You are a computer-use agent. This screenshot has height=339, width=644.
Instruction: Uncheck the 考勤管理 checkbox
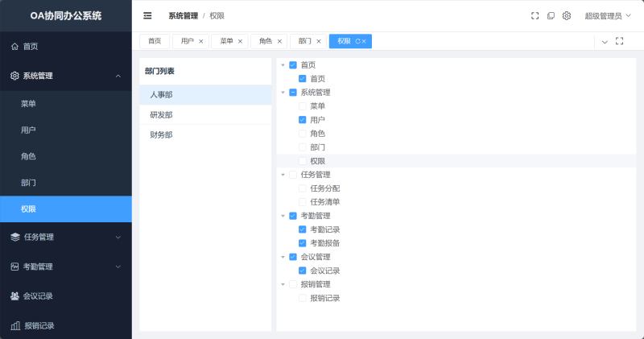[x=293, y=216]
